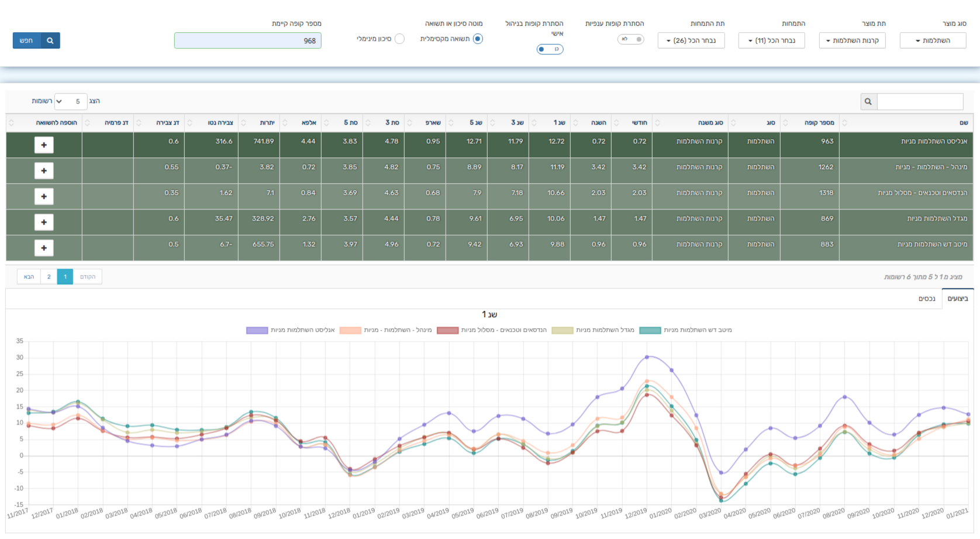Screen dimensions: 980x539
Task: Open the records-per-page dropdown showing 5
Action: [71, 101]
